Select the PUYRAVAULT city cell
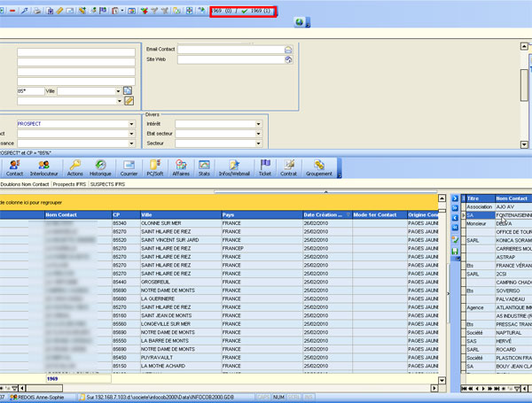This screenshot has height=403, width=532. [x=181, y=358]
